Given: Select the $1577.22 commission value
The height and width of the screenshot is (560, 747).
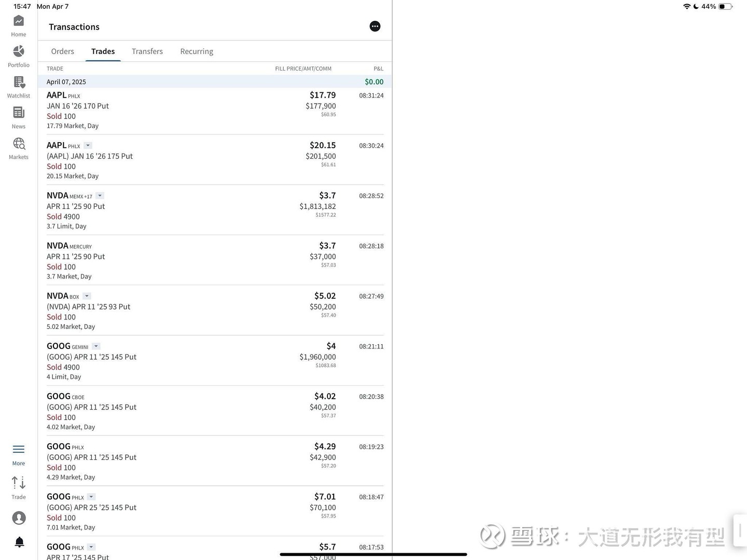Looking at the screenshot, I should click(x=326, y=215).
